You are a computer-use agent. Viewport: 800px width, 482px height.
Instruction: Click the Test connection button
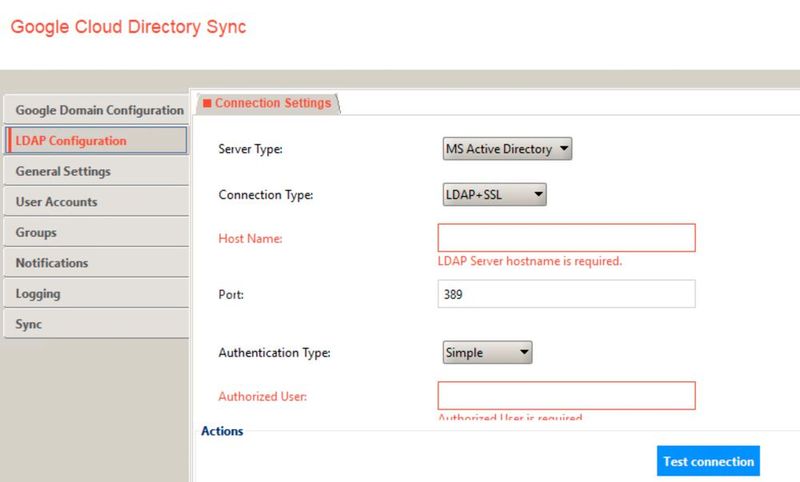tap(708, 461)
